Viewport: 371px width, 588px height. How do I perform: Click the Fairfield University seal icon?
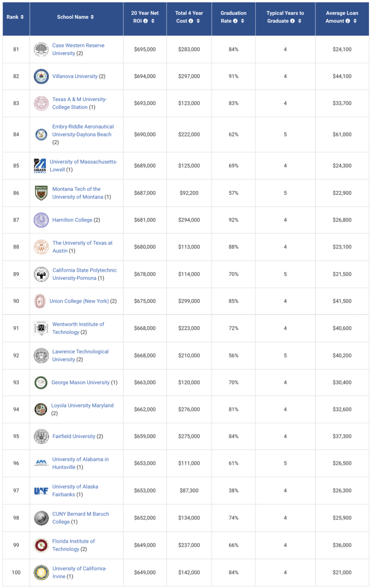41,436
